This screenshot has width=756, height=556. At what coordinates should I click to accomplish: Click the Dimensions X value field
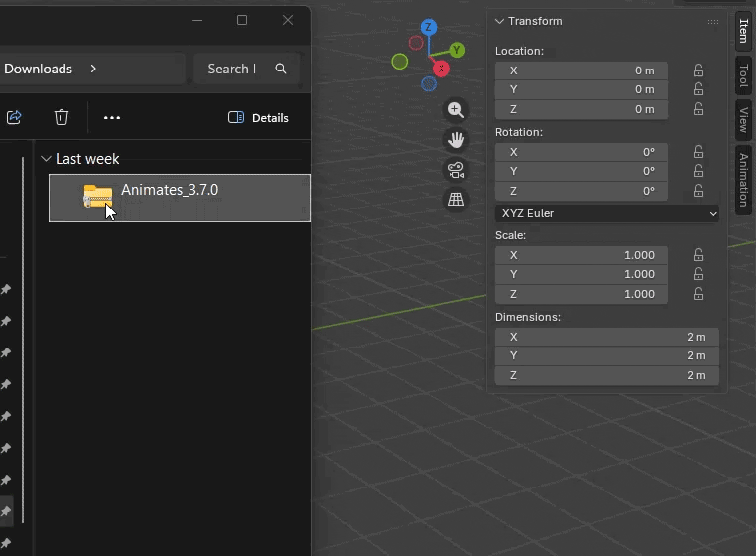click(x=606, y=337)
